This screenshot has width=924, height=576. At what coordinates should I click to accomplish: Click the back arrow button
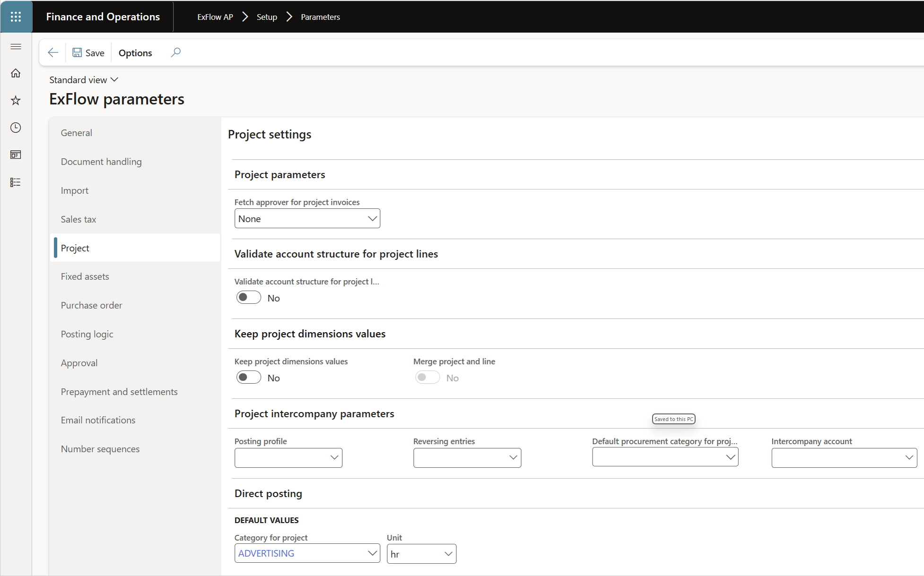point(53,52)
